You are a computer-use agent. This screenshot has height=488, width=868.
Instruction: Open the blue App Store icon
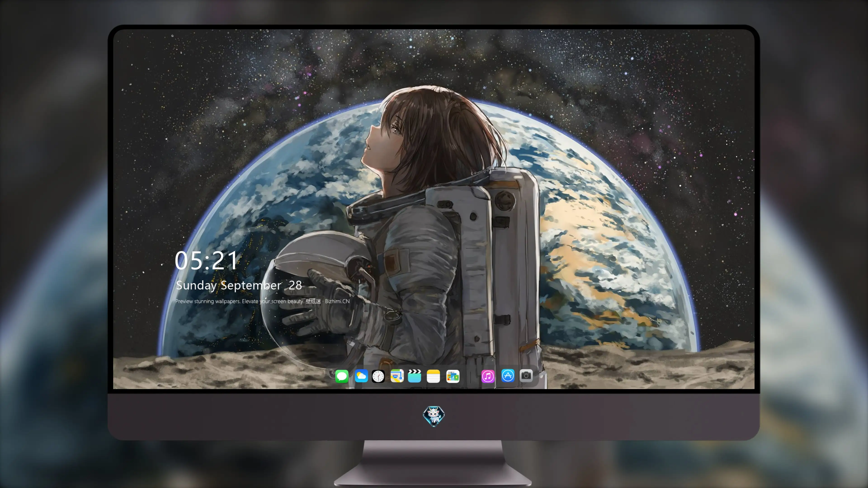[x=508, y=375]
